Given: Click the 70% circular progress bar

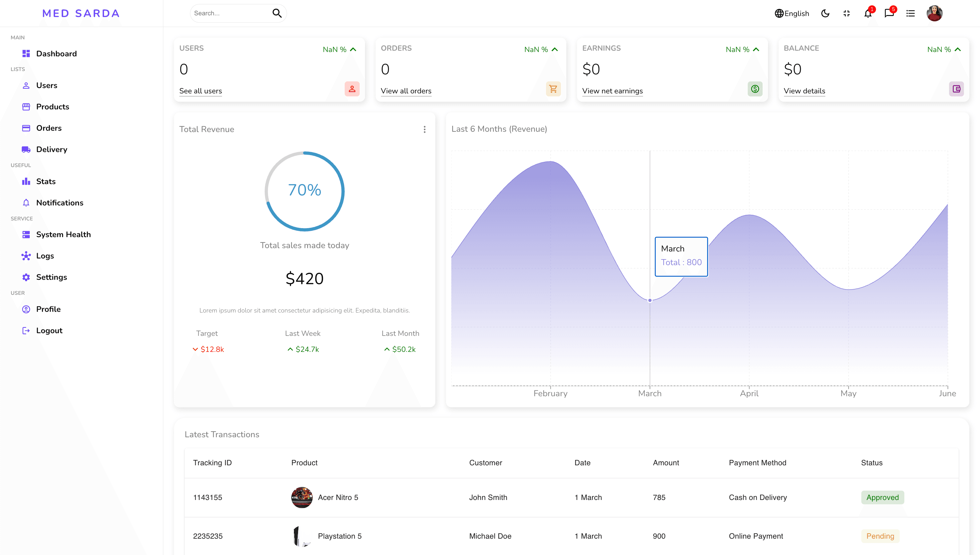Looking at the screenshot, I should pyautogui.click(x=305, y=191).
